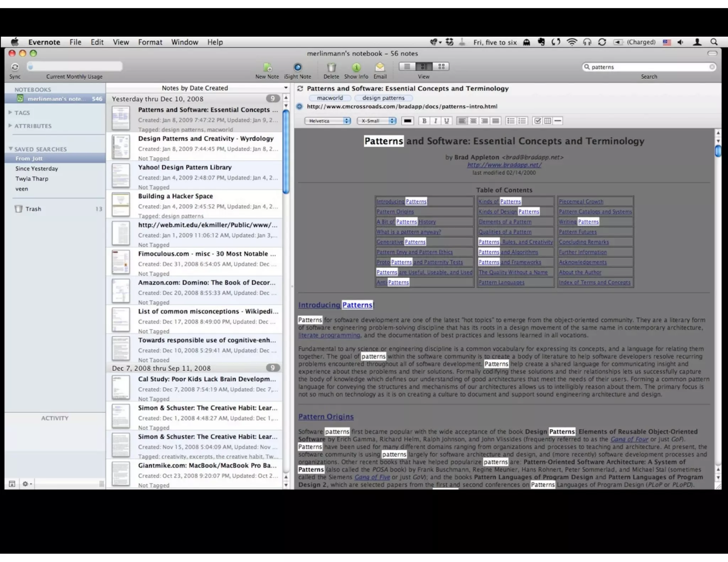Image resolution: width=728 pixels, height=562 pixels.
Task: Insert a checkbox via formatting toolbar
Action: (x=537, y=121)
